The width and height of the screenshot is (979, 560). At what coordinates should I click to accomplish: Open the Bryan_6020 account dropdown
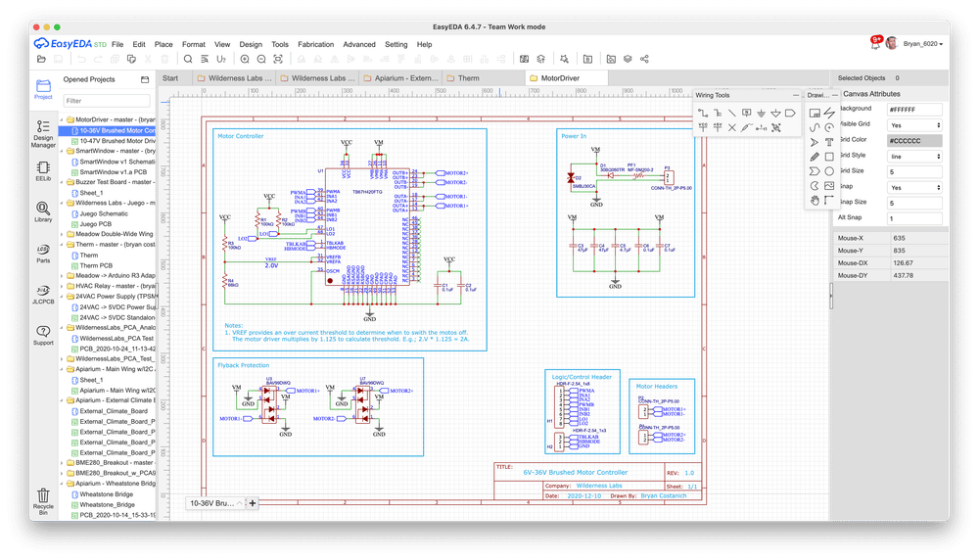(x=922, y=44)
